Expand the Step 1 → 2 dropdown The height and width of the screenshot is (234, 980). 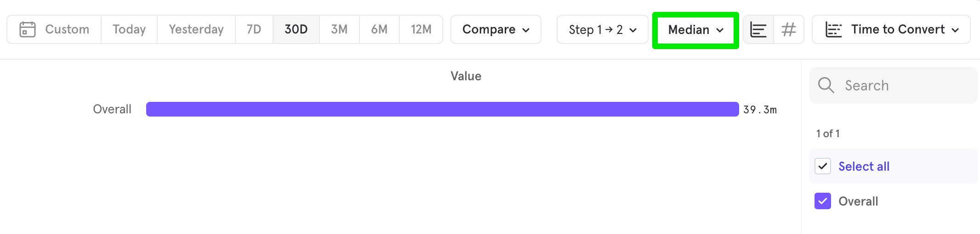[x=603, y=30]
